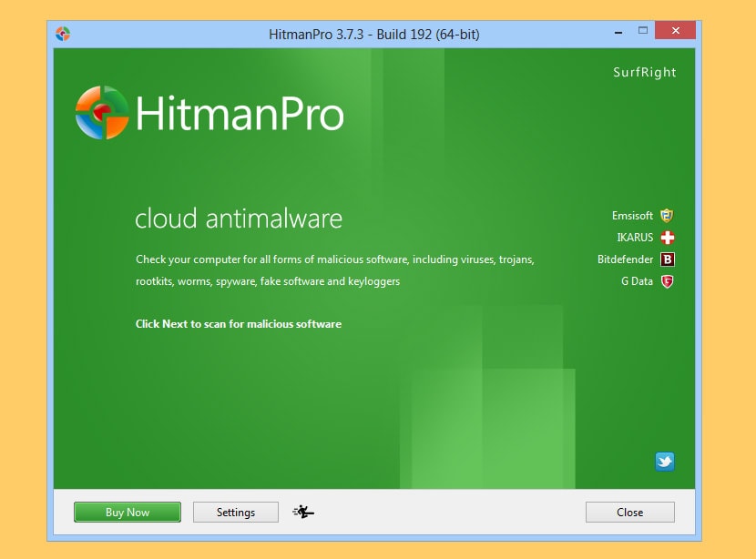Open the title bar application icon menu
756x559 pixels.
point(63,34)
